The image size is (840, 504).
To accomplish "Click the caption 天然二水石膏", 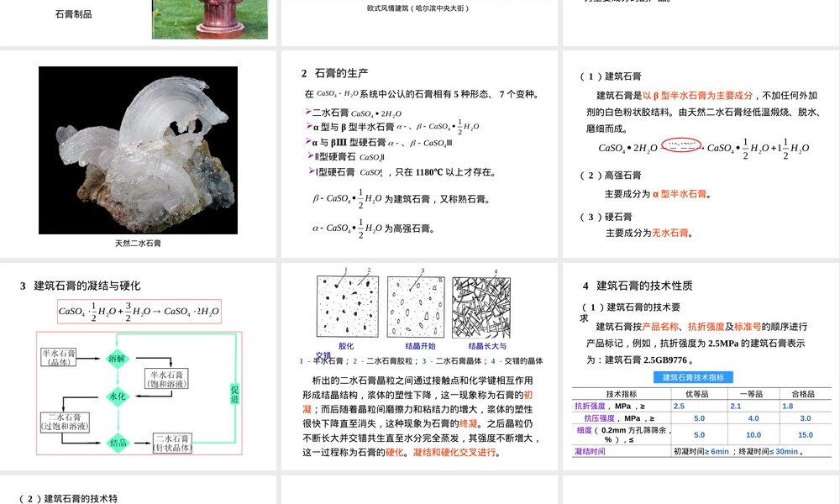I will pyautogui.click(x=139, y=243).
